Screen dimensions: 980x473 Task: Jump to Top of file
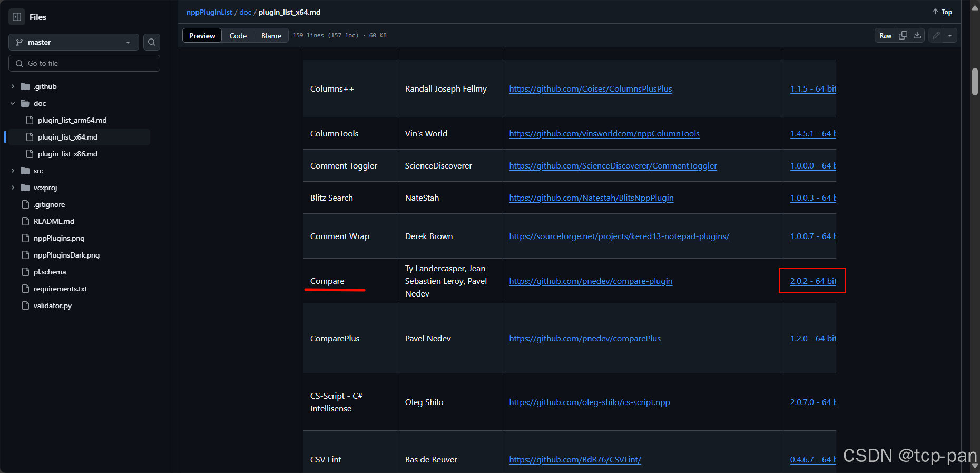pyautogui.click(x=942, y=12)
